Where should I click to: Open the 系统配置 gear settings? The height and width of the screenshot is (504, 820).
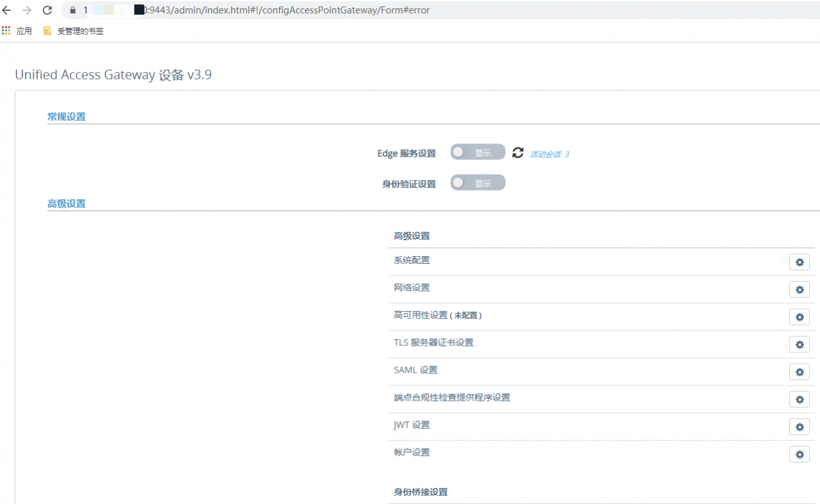[799, 262]
